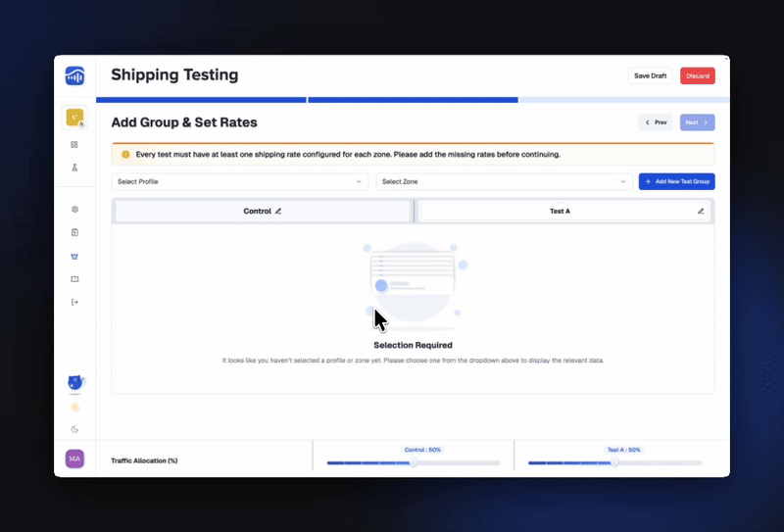Click the missing rates warning message text
The height and width of the screenshot is (532, 784).
pos(348,155)
